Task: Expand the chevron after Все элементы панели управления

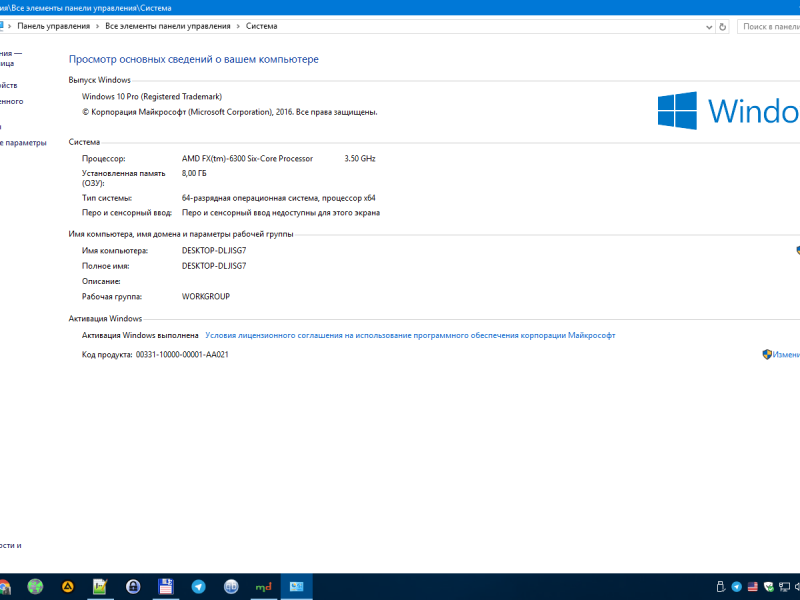Action: [238, 26]
